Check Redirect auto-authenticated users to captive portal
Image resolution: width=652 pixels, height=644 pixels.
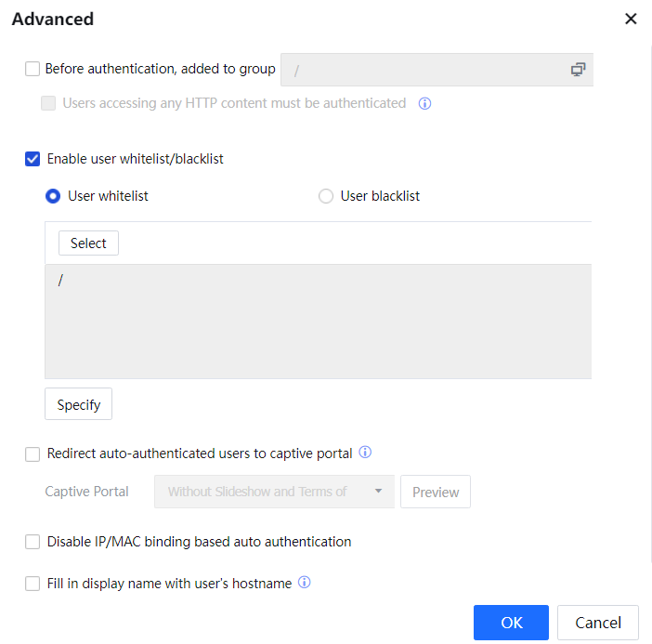[33, 454]
